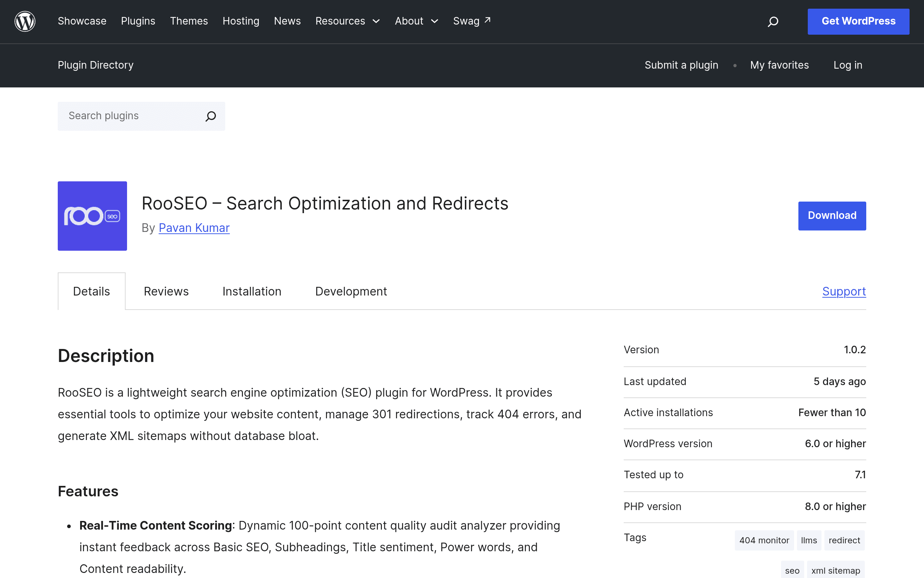The height and width of the screenshot is (578, 924).
Task: Click the llms tag
Action: pyautogui.click(x=809, y=540)
